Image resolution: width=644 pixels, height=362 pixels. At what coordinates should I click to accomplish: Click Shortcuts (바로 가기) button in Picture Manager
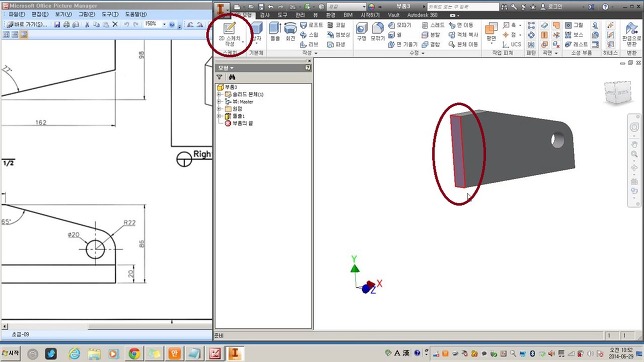click(27, 25)
